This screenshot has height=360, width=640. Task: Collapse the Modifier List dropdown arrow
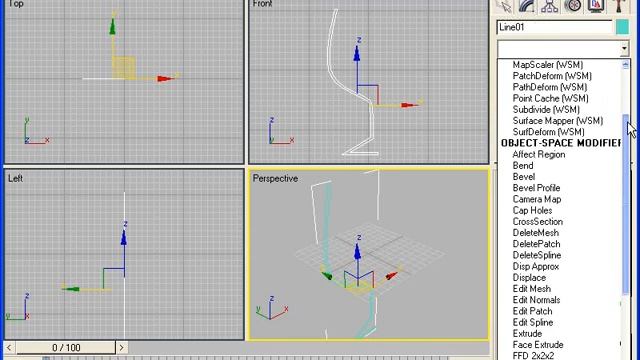[x=624, y=49]
